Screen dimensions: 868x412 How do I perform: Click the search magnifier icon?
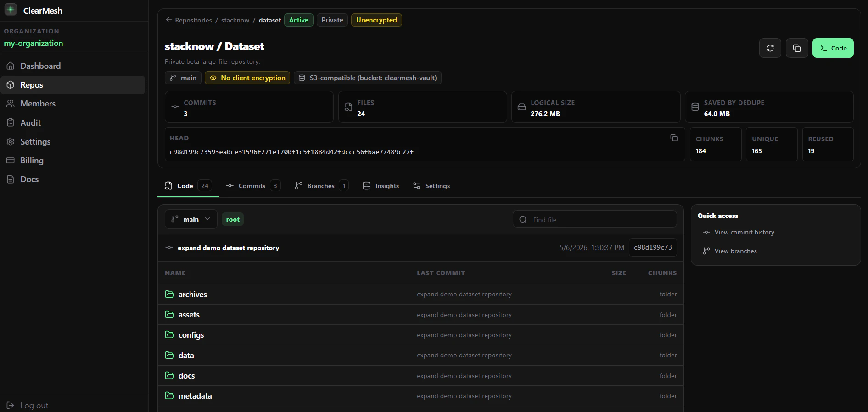523,220
